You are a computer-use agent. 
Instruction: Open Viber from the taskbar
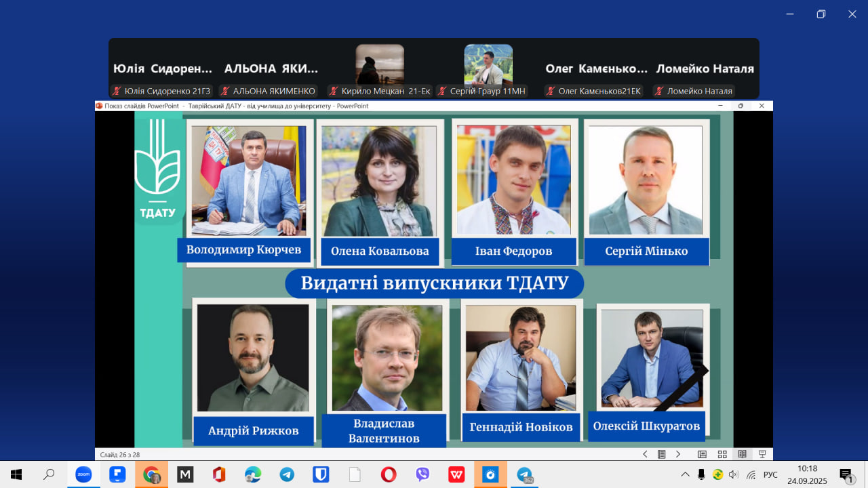coord(422,474)
